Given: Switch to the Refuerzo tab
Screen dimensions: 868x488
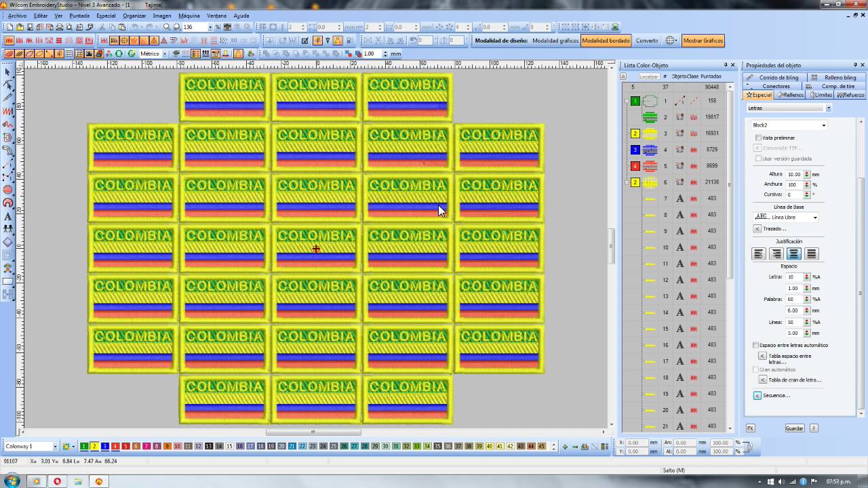Looking at the screenshot, I should (850, 95).
